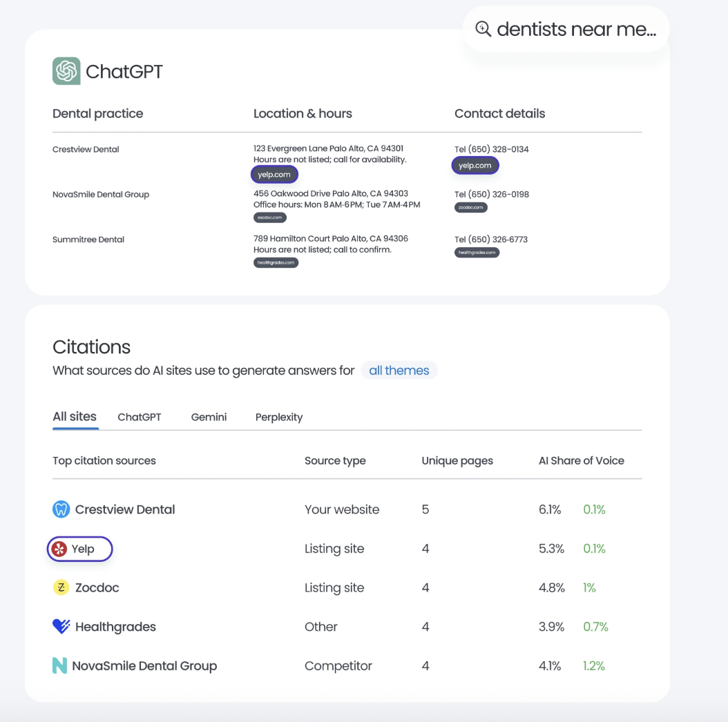
Task: Click the 'dentists near me...' search field
Action: (566, 29)
